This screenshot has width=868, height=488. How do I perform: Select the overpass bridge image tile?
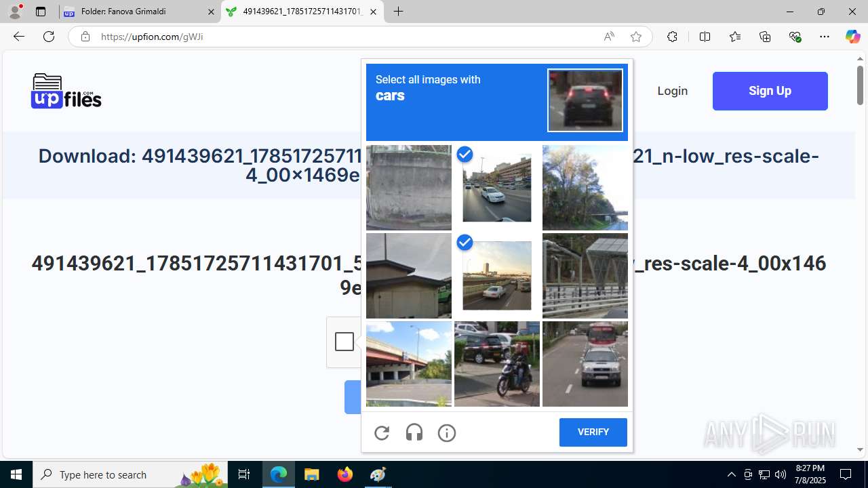(x=409, y=364)
